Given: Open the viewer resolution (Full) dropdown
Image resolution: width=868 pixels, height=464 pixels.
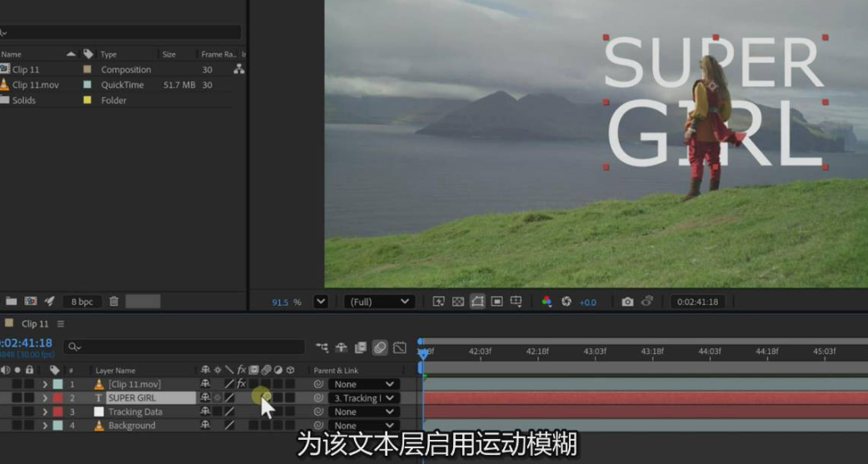Looking at the screenshot, I should [x=379, y=302].
